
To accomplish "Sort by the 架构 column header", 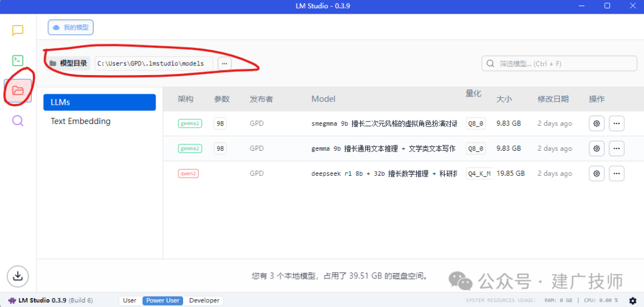I will click(185, 99).
